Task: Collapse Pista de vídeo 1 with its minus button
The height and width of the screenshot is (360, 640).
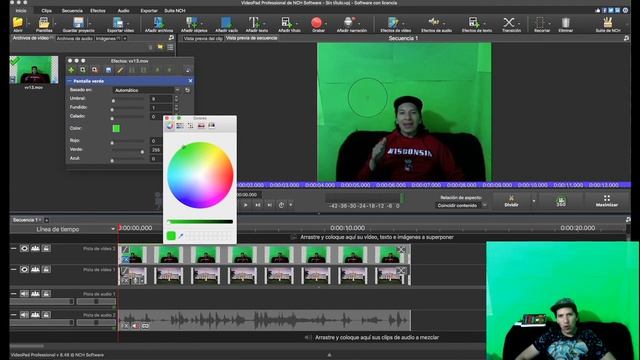Action: (14, 269)
